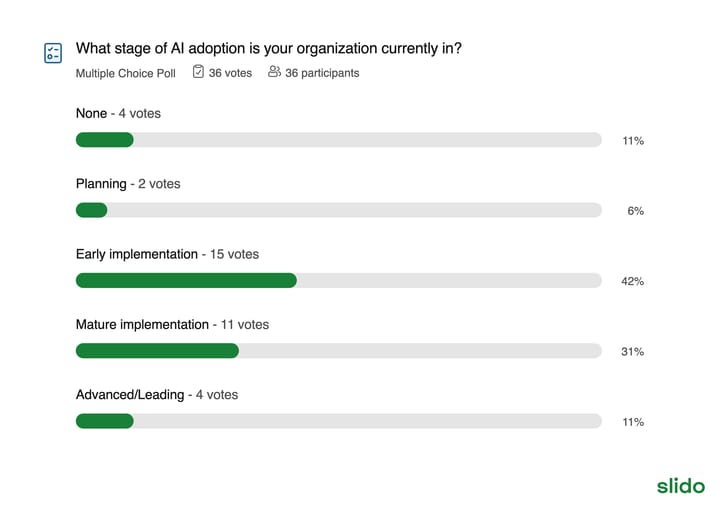
Task: Click the poll question title text
Action: (x=269, y=48)
